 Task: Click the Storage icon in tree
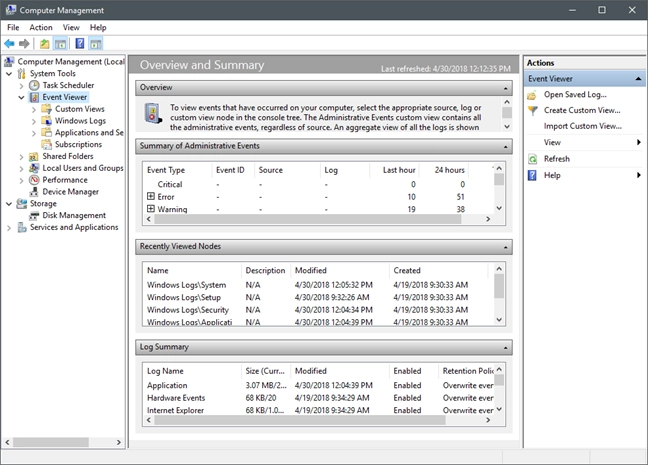[21, 203]
